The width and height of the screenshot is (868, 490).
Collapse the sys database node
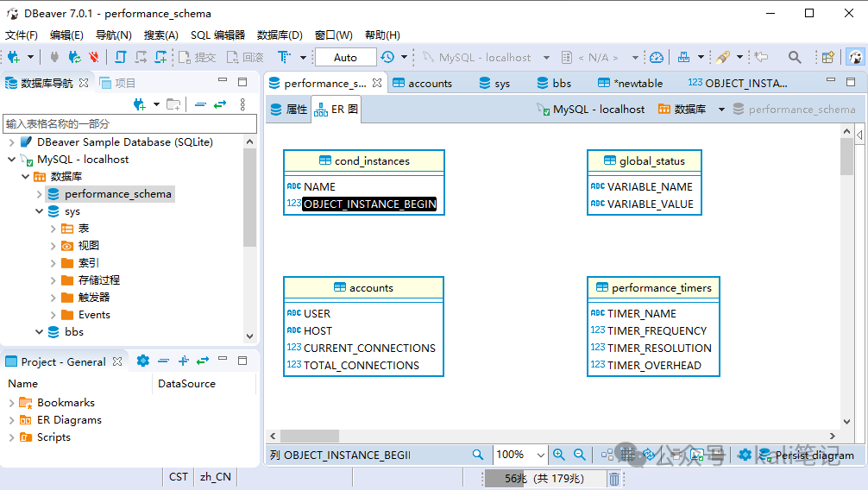(x=40, y=211)
